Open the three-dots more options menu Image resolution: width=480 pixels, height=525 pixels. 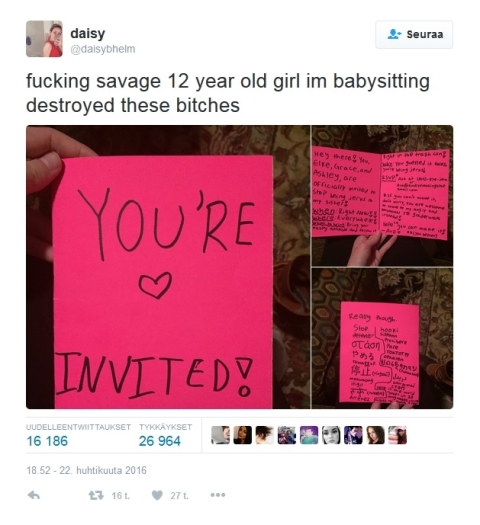pyautogui.click(x=218, y=495)
